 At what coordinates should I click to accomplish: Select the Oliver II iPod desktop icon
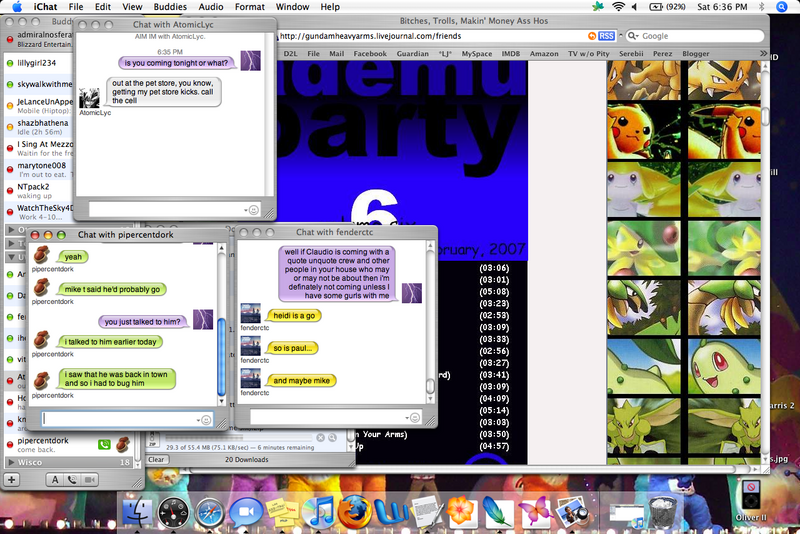[751, 499]
